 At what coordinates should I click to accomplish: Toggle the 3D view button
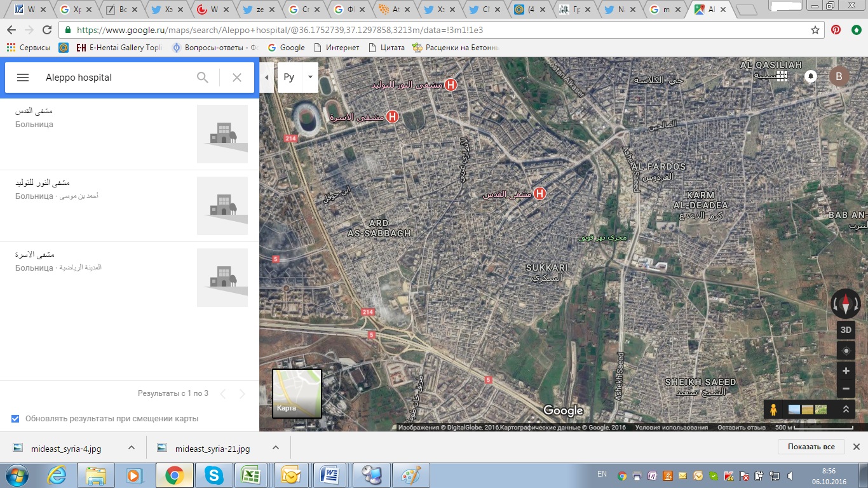[x=846, y=330]
